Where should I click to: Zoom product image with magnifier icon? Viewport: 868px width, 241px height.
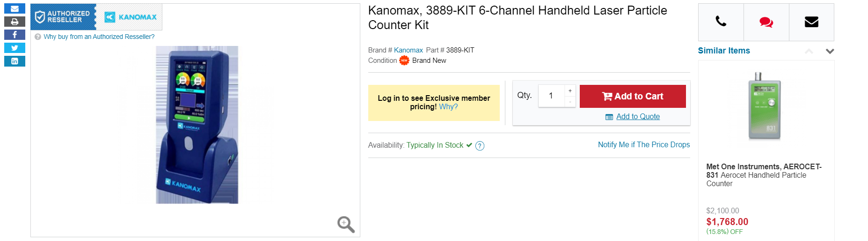coord(346,224)
